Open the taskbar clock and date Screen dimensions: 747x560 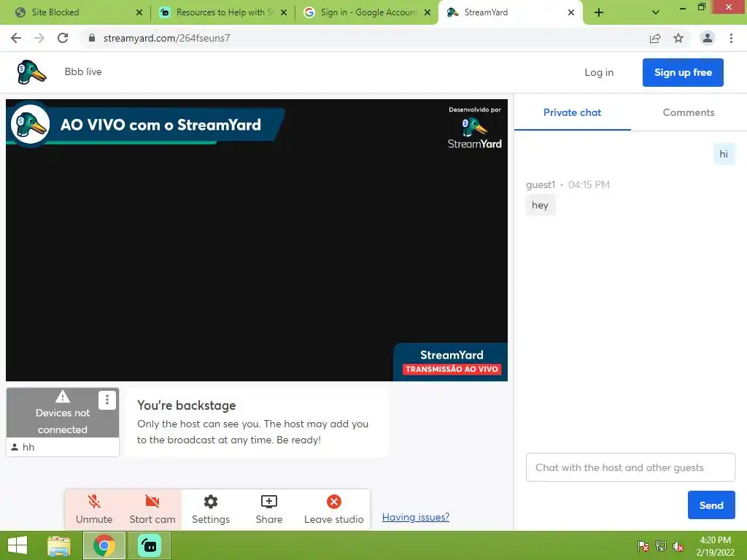pyautogui.click(x=715, y=546)
